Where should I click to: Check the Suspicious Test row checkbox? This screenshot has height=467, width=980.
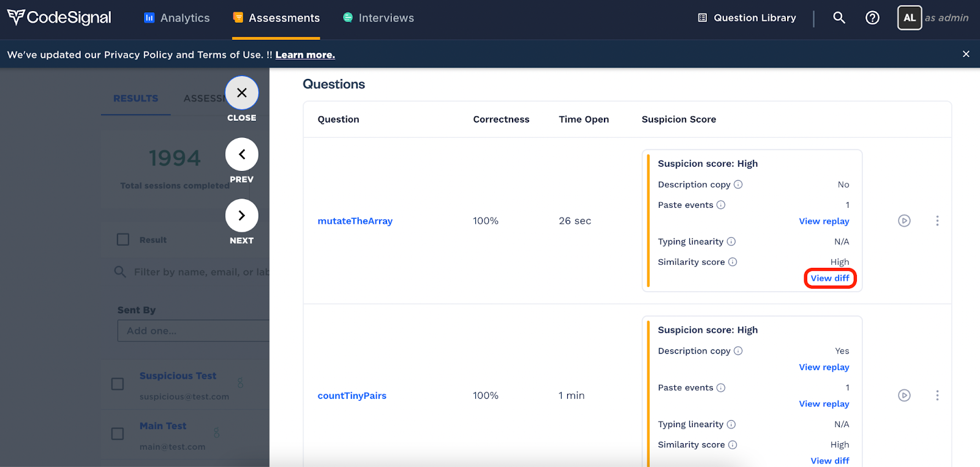118,384
